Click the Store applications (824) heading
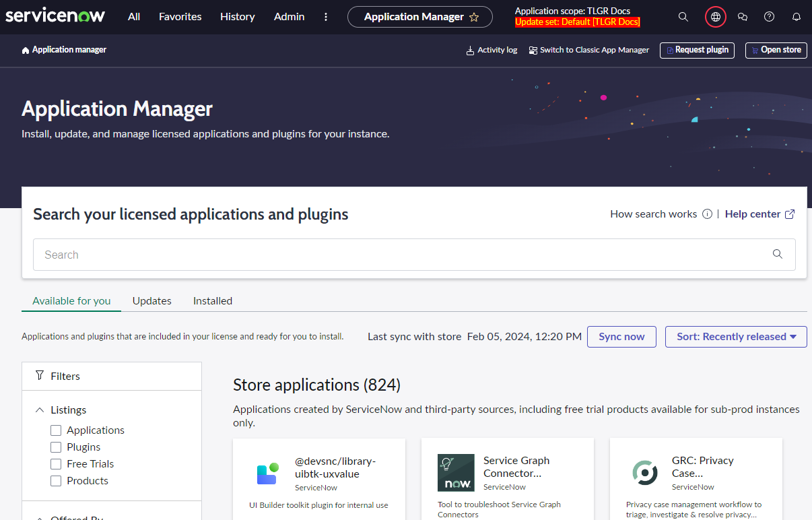812x520 pixels. 316,385
